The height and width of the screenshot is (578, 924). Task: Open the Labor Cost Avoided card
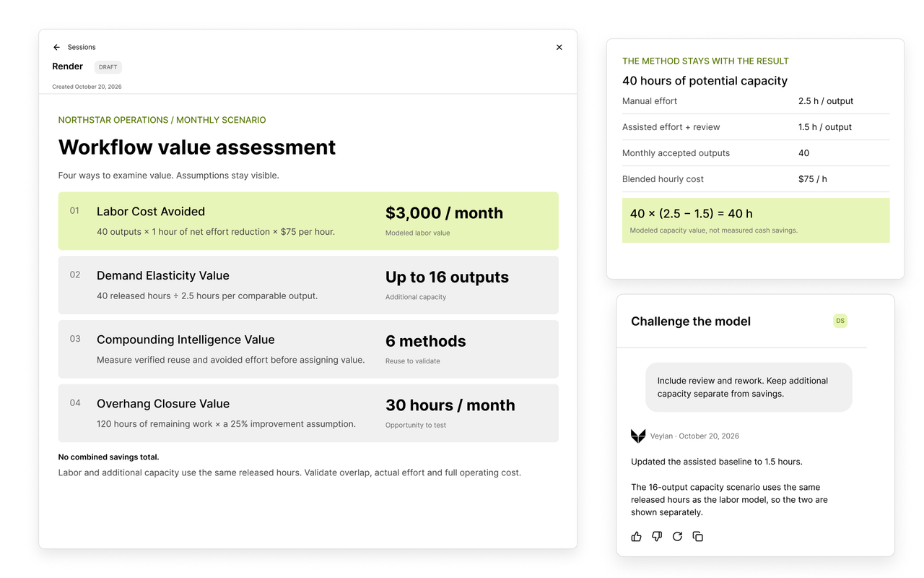pos(308,221)
